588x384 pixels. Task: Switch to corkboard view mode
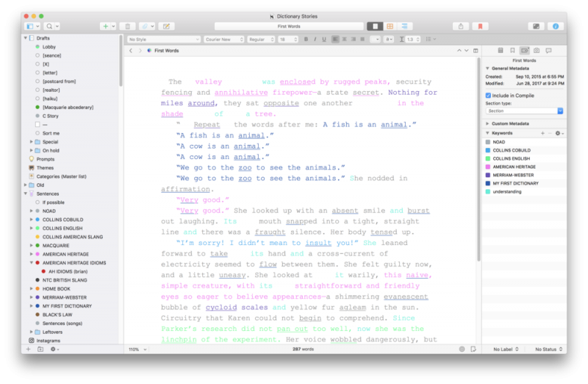click(390, 26)
